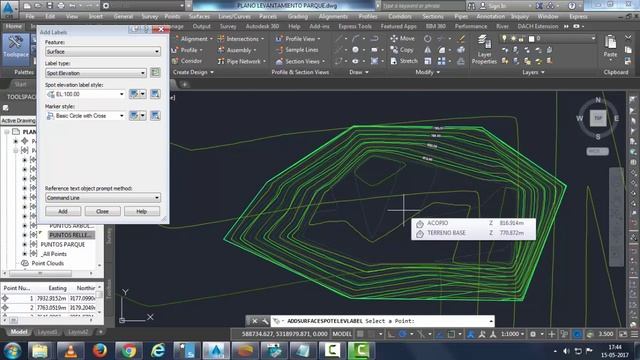Viewport: 640px width, 360px height.
Task: Open Spot elevation label style dropdown
Action: click(x=85, y=94)
